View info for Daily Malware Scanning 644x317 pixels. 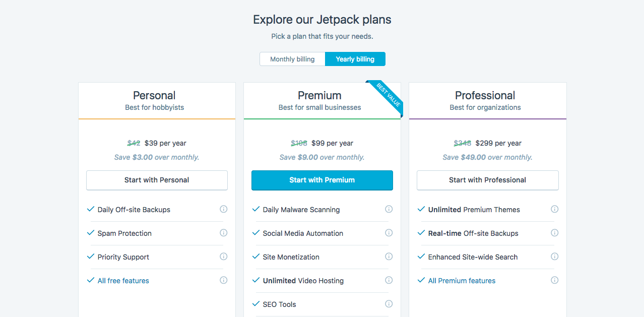(389, 209)
